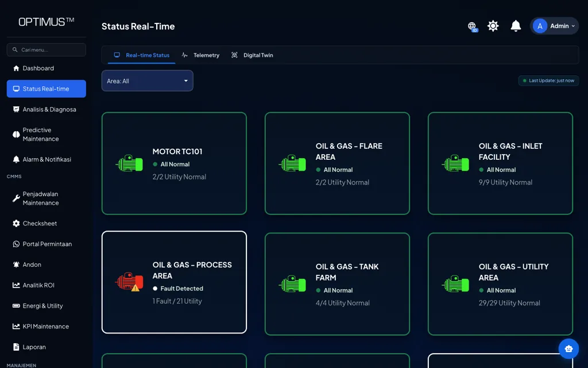This screenshot has height=368, width=588.
Task: Click the Status Real-time monitor icon
Action: 16,89
